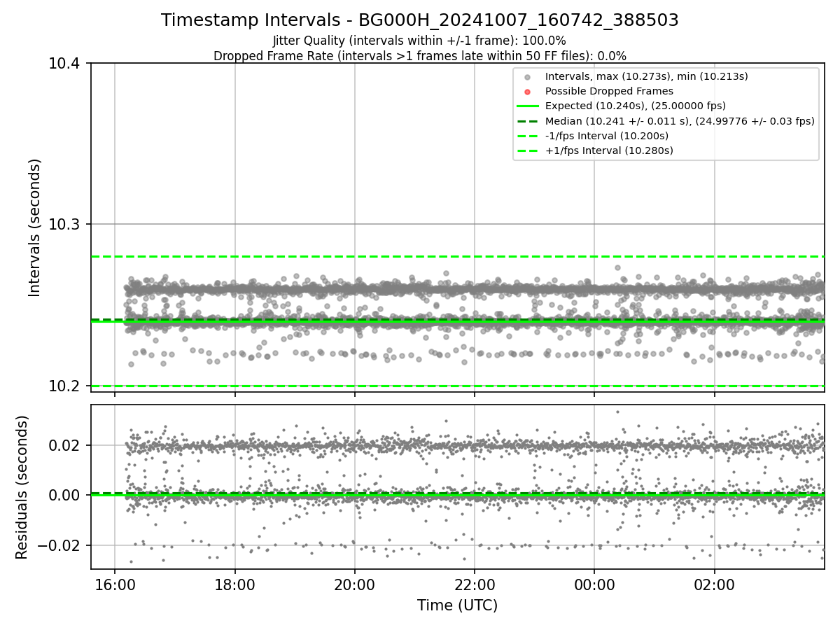Click legend entry '+1/fps Interval (10.280s)'
This screenshot has height=630, width=840.
tap(609, 150)
